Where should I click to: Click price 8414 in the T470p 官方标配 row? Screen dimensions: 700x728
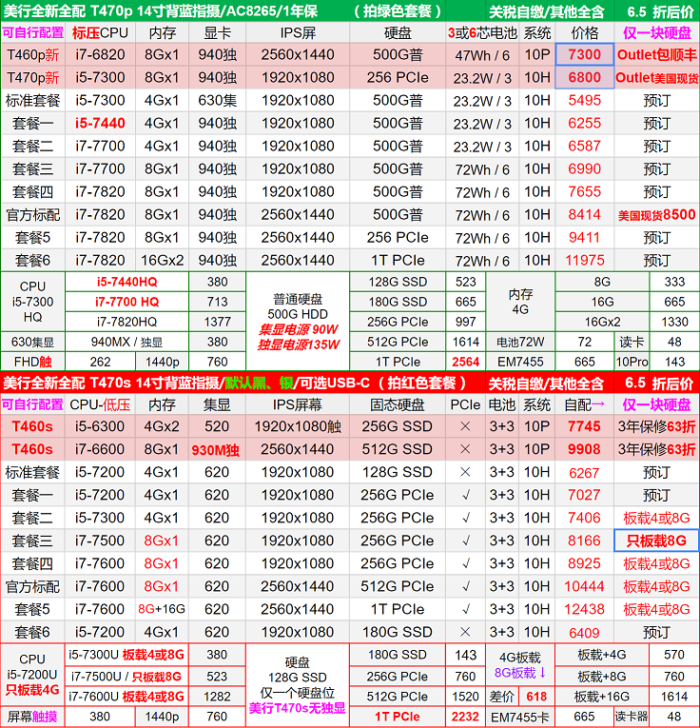coord(585,214)
